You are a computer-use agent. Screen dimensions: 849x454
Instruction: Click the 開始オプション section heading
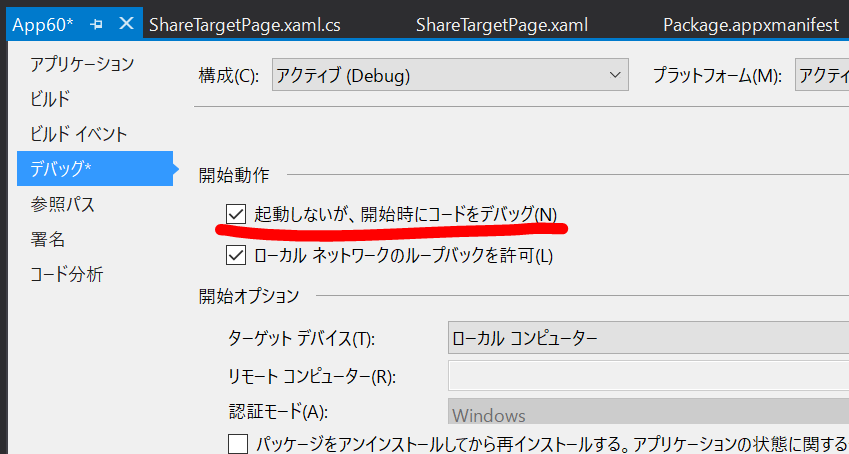coord(249,296)
